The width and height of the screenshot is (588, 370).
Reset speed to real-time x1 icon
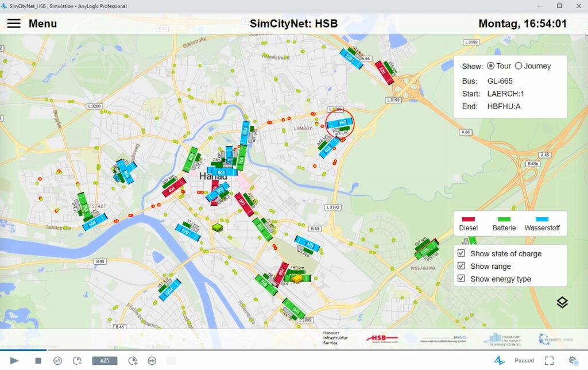57,360
